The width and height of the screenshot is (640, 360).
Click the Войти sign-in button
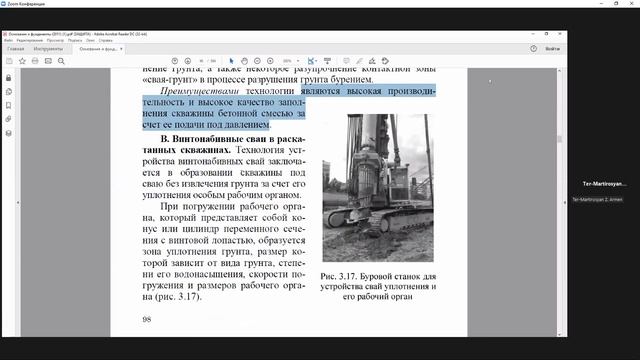click(552, 49)
